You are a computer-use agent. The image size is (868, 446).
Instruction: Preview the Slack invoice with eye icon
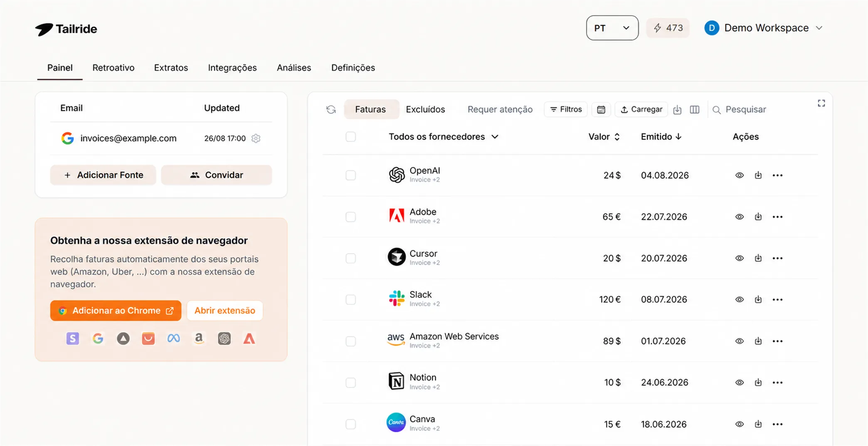(x=740, y=299)
